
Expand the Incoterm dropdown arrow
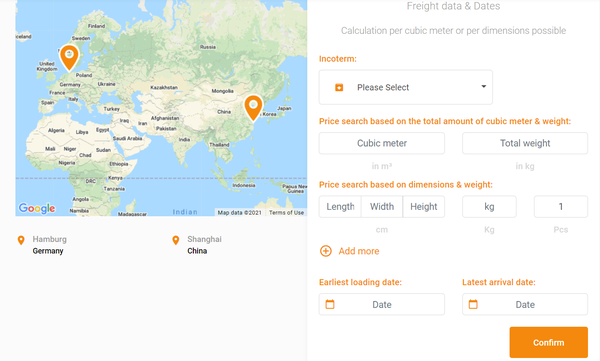(x=484, y=87)
